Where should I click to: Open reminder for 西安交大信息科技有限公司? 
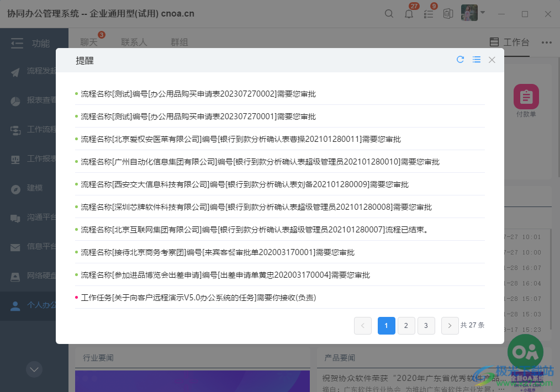coord(245,184)
